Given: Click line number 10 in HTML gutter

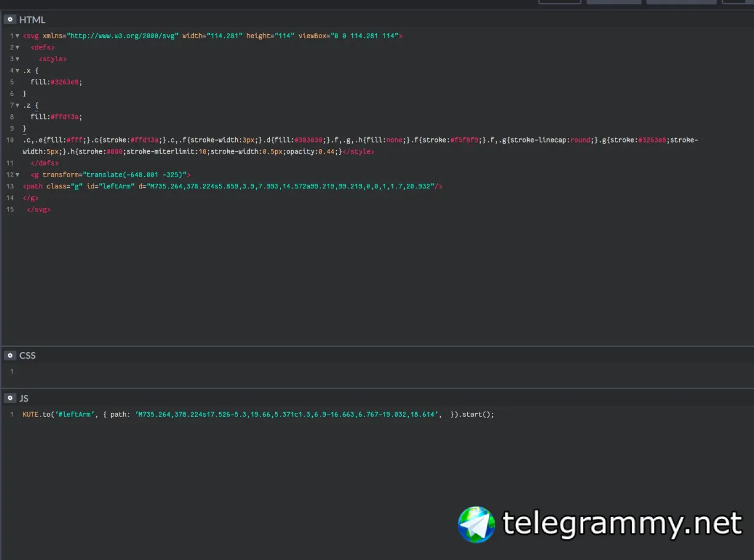Looking at the screenshot, I should [9, 140].
